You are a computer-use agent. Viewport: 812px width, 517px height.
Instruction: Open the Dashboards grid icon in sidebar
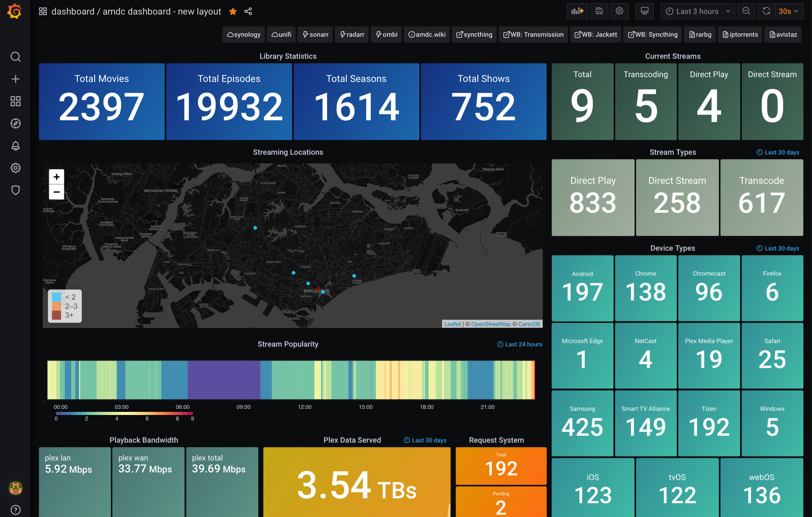15,101
